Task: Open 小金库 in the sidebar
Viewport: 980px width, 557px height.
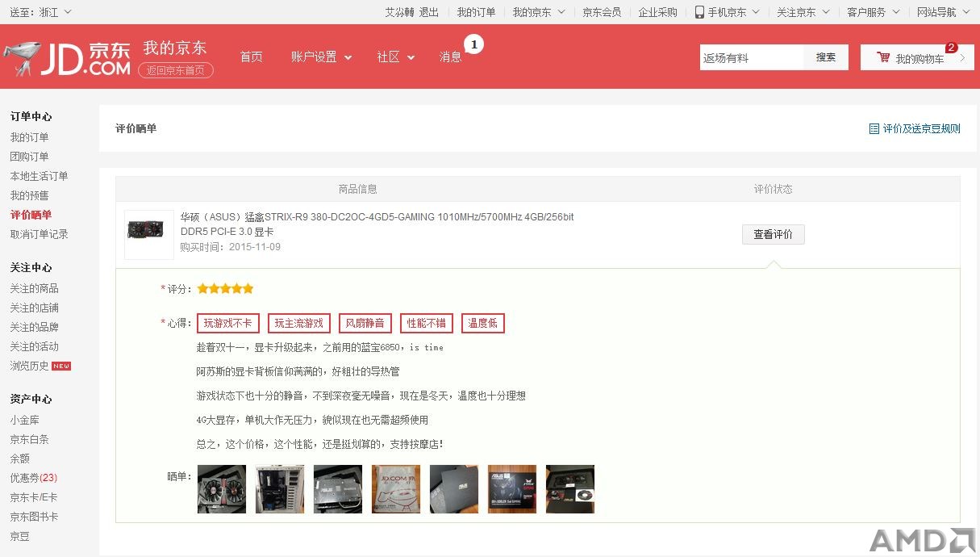Action: 24,420
